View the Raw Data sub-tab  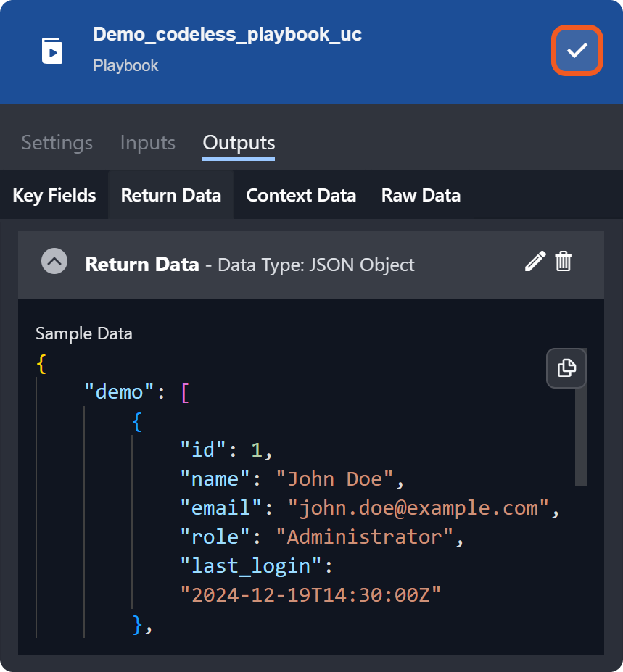pos(421,195)
